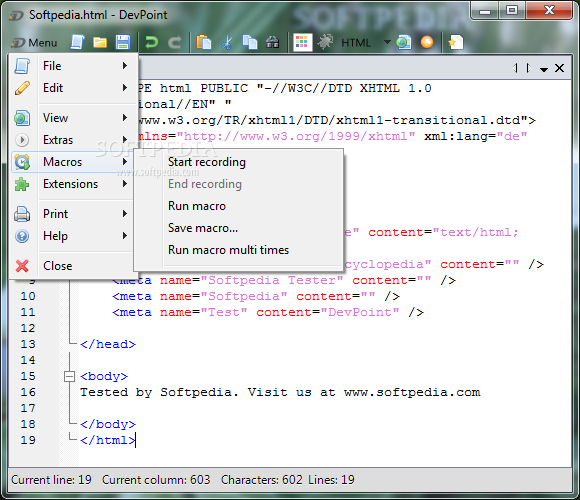Expand the Edit submenu arrow

[x=125, y=88]
